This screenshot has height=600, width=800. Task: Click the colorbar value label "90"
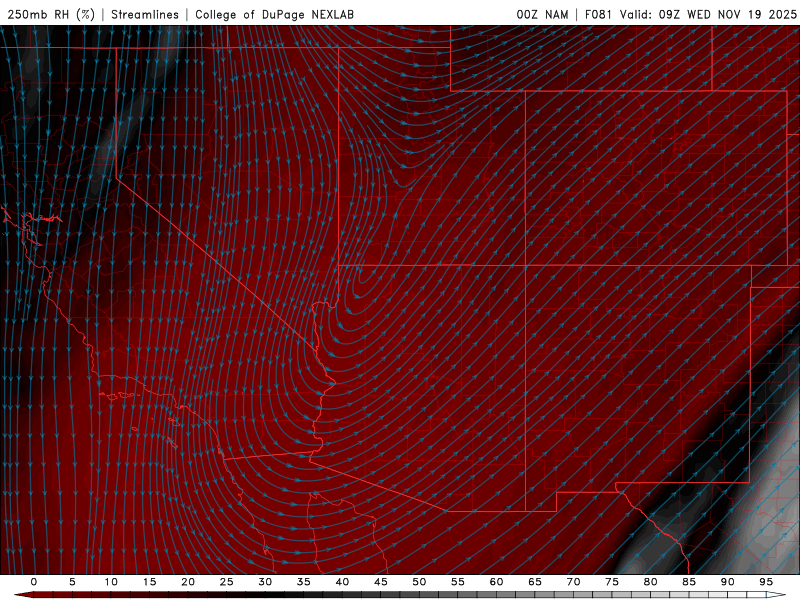(x=727, y=582)
